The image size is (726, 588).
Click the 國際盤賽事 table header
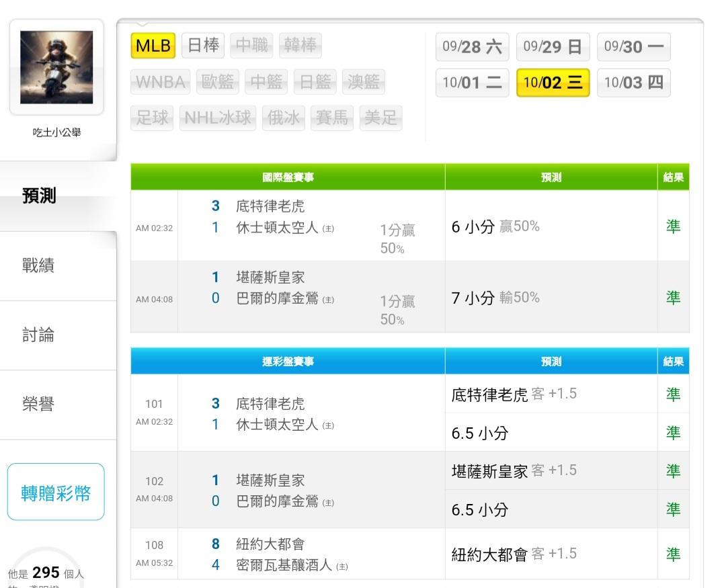click(288, 177)
